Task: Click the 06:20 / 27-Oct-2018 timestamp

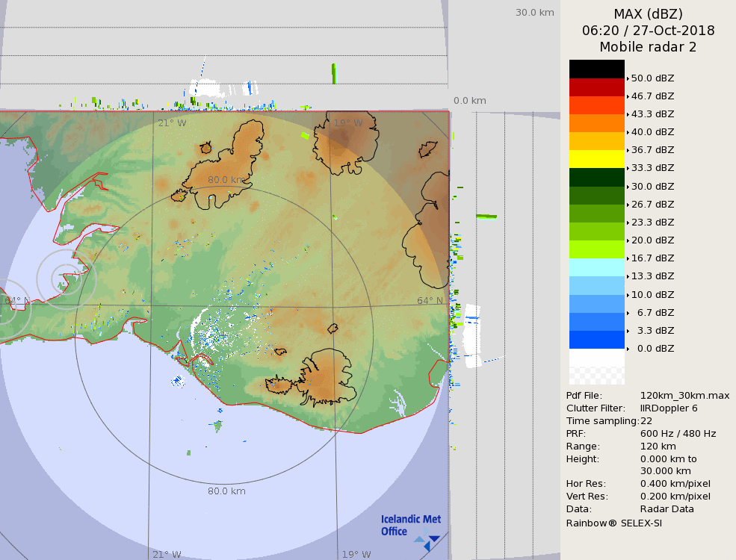Action: [648, 31]
